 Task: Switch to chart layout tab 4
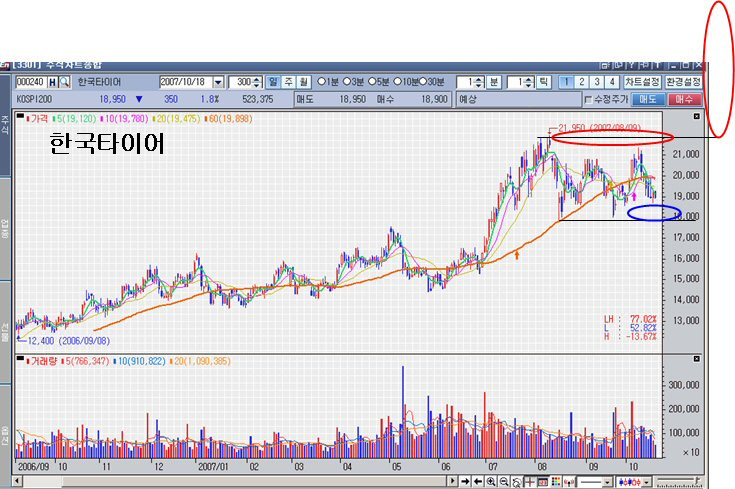[x=612, y=82]
